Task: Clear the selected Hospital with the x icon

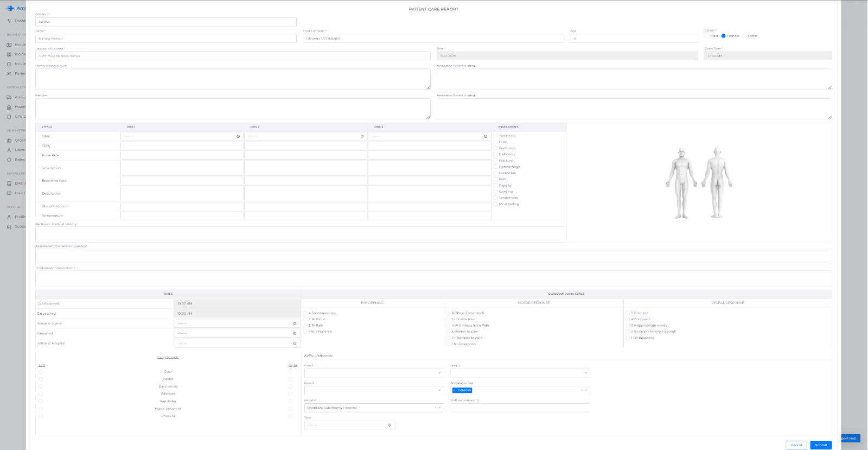Action: coord(435,408)
